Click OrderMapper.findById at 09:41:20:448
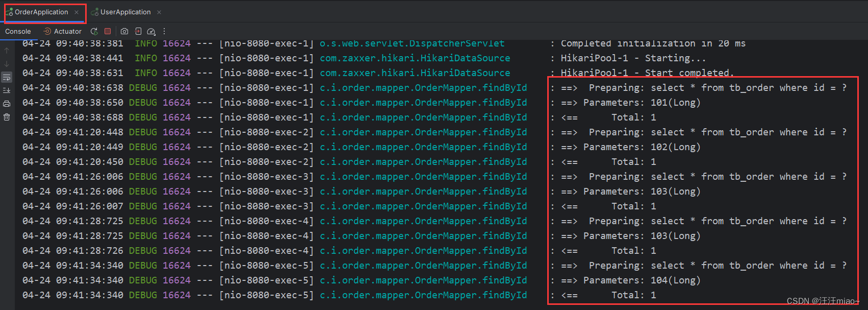Viewport: 868px width, 310px height. [x=423, y=132]
